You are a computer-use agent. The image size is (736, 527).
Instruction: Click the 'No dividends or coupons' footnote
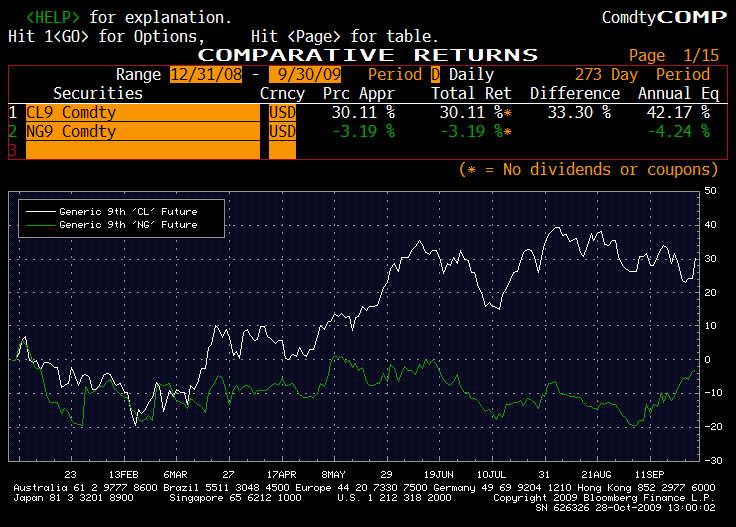pyautogui.click(x=588, y=169)
